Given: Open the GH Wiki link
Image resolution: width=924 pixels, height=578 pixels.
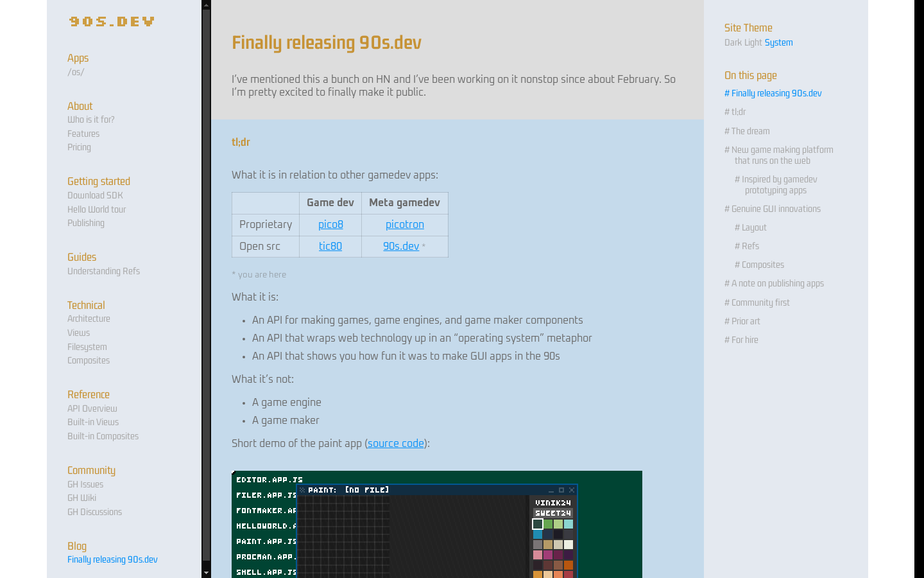Looking at the screenshot, I should click(81, 498).
